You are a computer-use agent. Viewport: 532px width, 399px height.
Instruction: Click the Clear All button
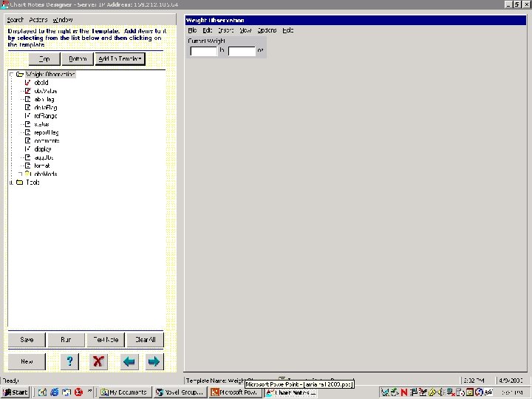pos(146,340)
